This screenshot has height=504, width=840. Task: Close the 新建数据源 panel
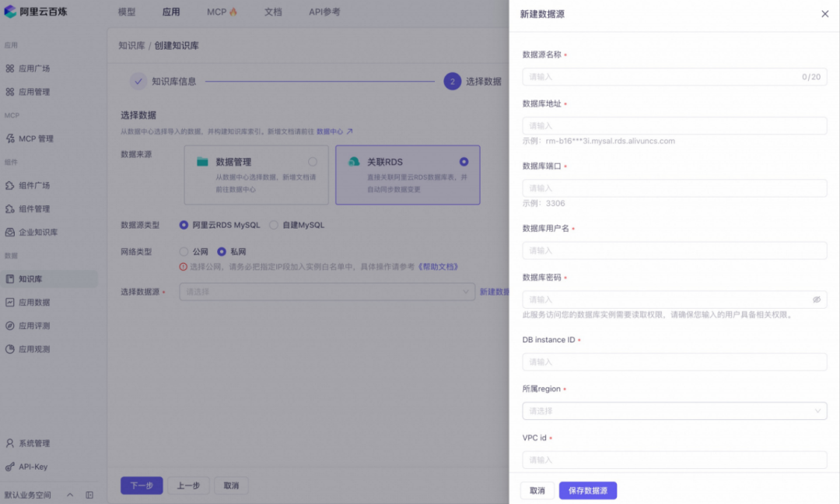[x=825, y=14]
